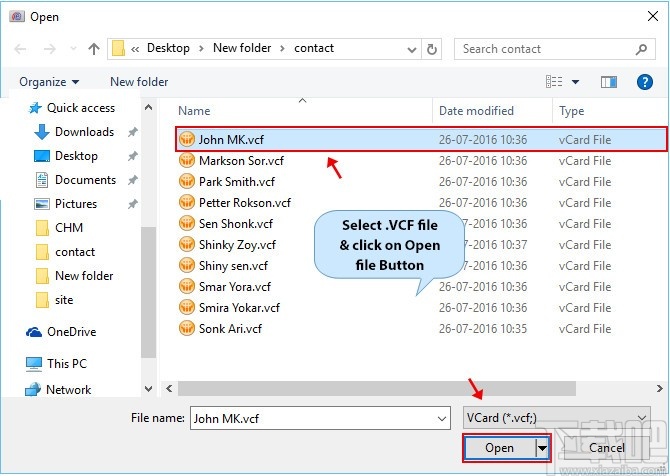Click the Downloads pin icon
The image size is (670, 476).
(x=132, y=132)
